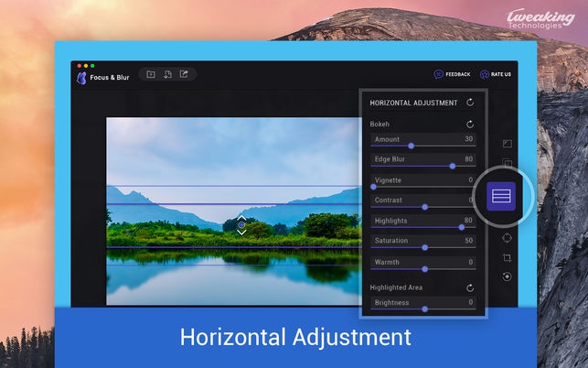Click the Highlights slider handle
588x368 pixels.
[x=462, y=227]
